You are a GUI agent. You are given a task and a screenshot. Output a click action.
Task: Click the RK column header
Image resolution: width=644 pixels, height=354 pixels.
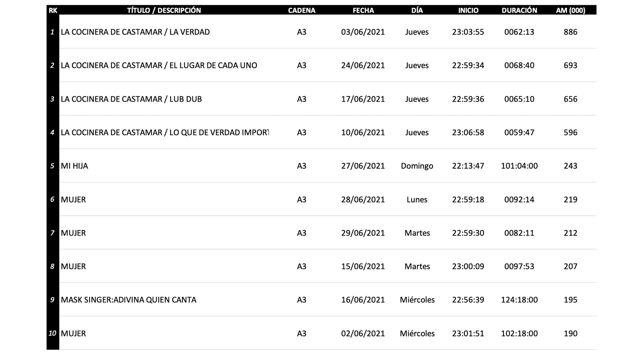[x=53, y=10]
